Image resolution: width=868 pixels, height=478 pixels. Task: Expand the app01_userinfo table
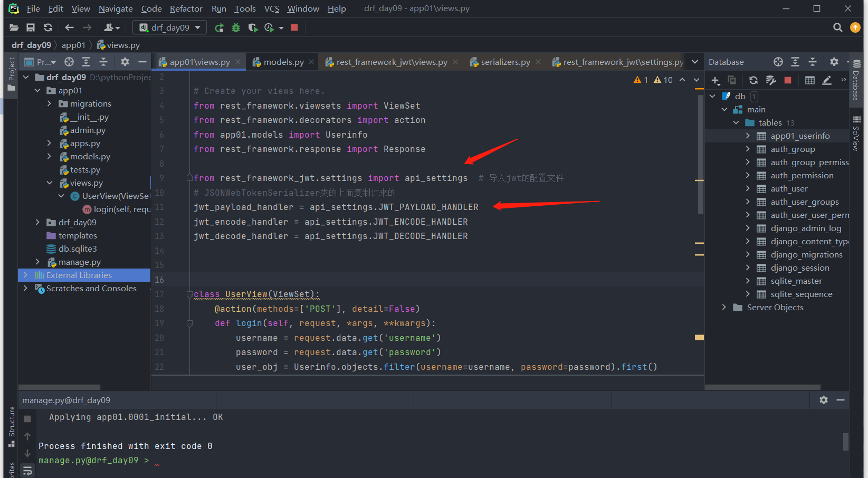(x=748, y=136)
